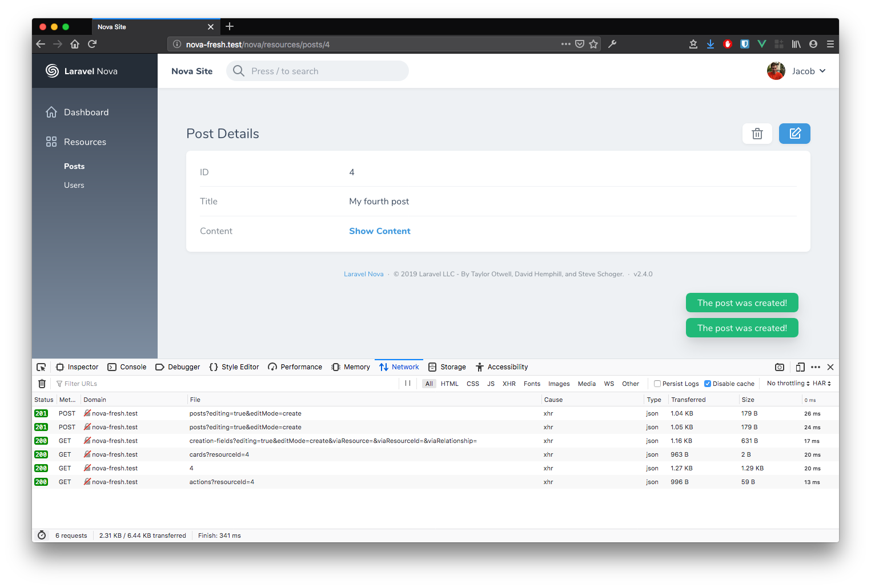The height and width of the screenshot is (588, 871).
Task: Select the element picker icon in DevTools
Action: click(x=41, y=367)
